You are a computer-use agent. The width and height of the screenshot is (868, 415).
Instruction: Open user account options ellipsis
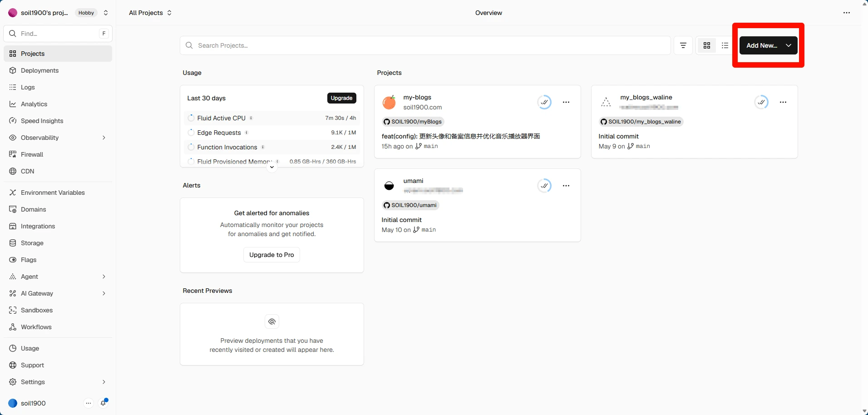coord(89,403)
